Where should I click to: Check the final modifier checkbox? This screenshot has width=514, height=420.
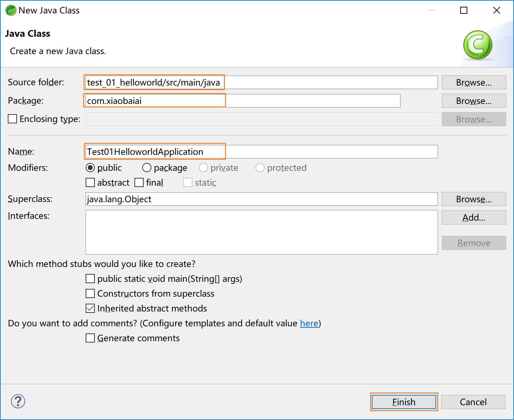point(139,182)
